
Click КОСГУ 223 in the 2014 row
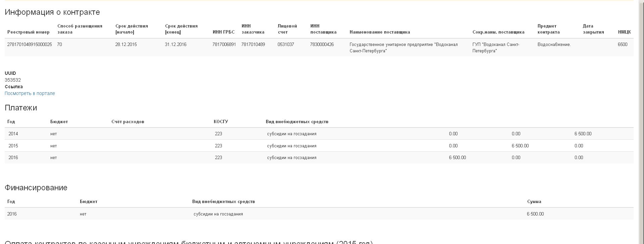pos(218,134)
